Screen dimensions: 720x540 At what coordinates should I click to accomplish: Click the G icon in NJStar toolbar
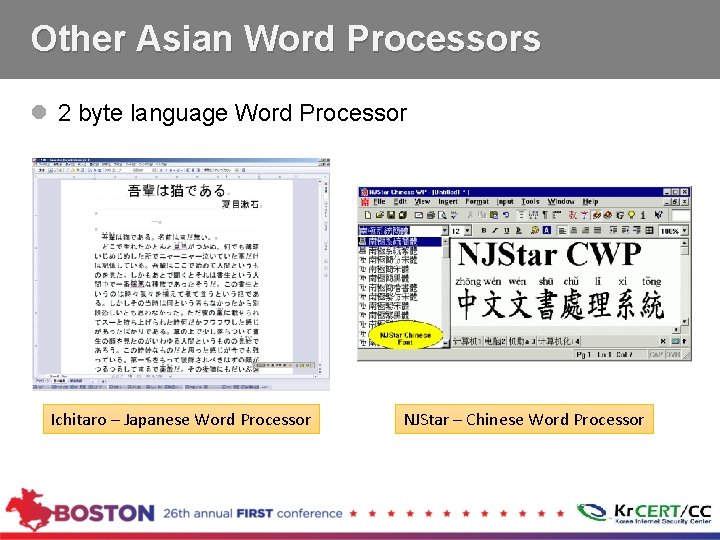pos(620,215)
